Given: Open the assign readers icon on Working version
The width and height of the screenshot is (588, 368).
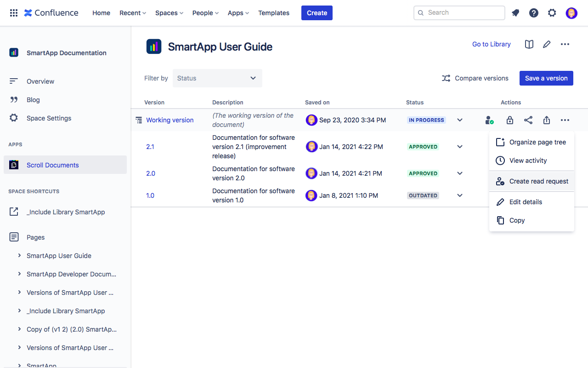Looking at the screenshot, I should pos(489,120).
